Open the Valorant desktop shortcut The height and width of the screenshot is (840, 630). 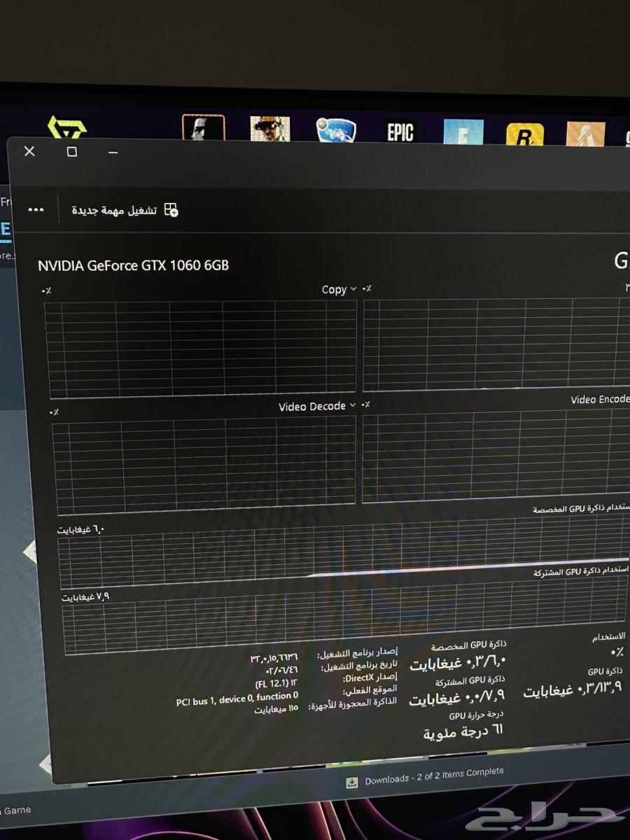(67, 129)
